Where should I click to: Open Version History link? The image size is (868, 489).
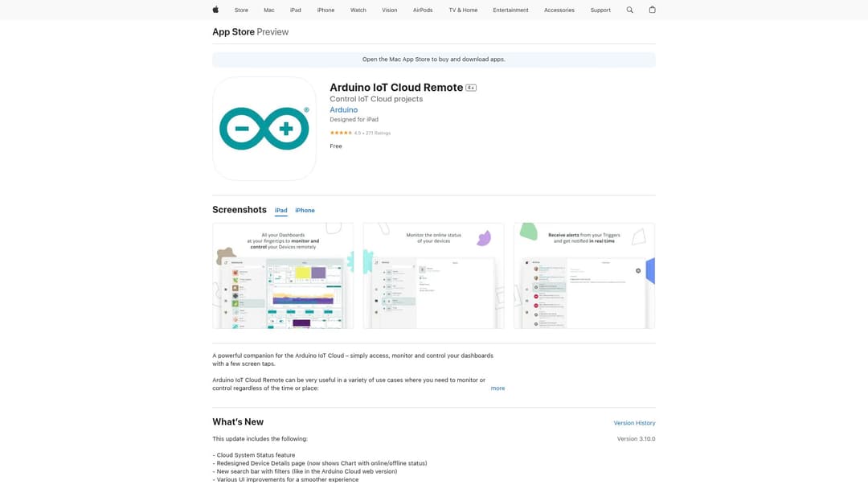coord(634,423)
